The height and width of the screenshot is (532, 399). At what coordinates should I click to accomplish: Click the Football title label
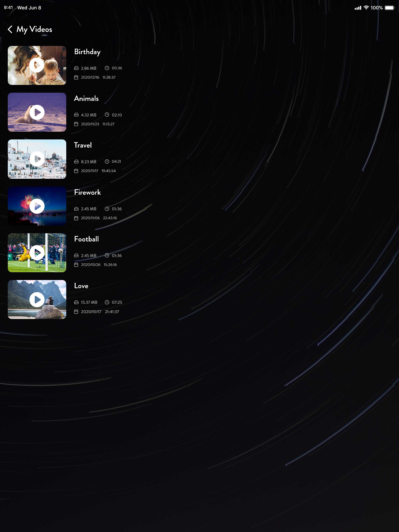click(x=86, y=239)
